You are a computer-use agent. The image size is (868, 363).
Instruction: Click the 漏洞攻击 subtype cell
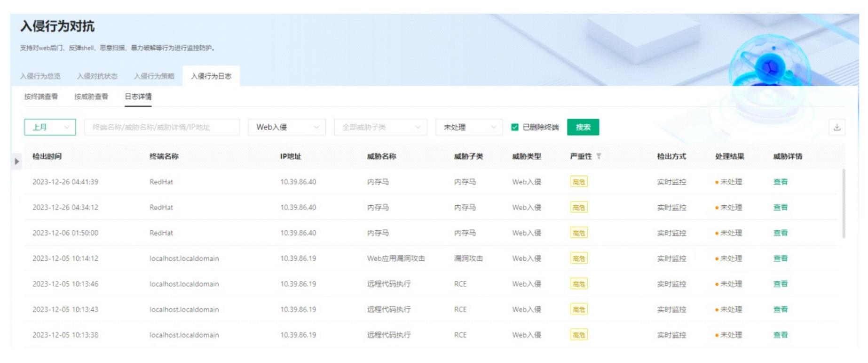tap(468, 258)
